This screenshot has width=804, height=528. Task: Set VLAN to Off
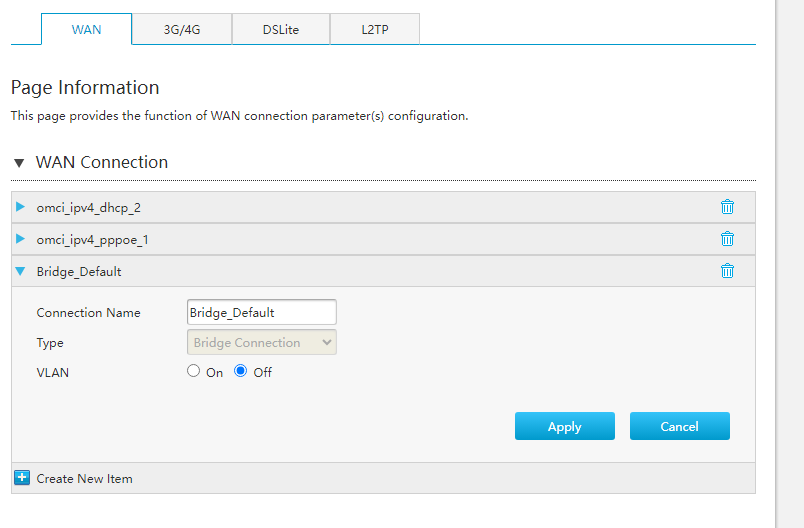pos(240,371)
